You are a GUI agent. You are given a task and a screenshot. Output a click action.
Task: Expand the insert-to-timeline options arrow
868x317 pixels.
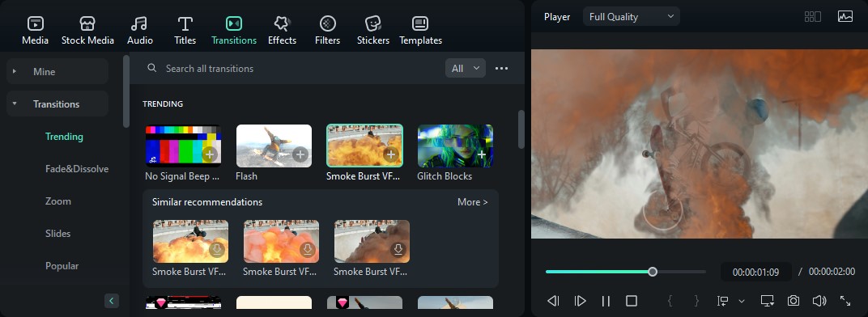[742, 301]
